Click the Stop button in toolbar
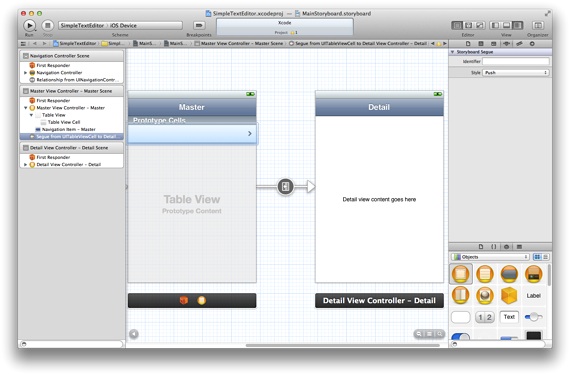Viewport: 570px width, 375px height. [47, 25]
